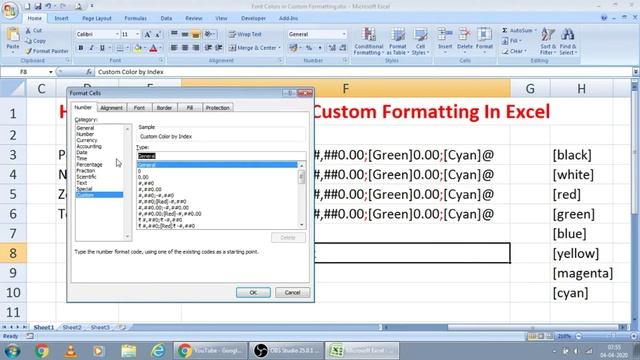Click the Fill Color bucket icon
This screenshot has width=640, height=360.
point(138,48)
